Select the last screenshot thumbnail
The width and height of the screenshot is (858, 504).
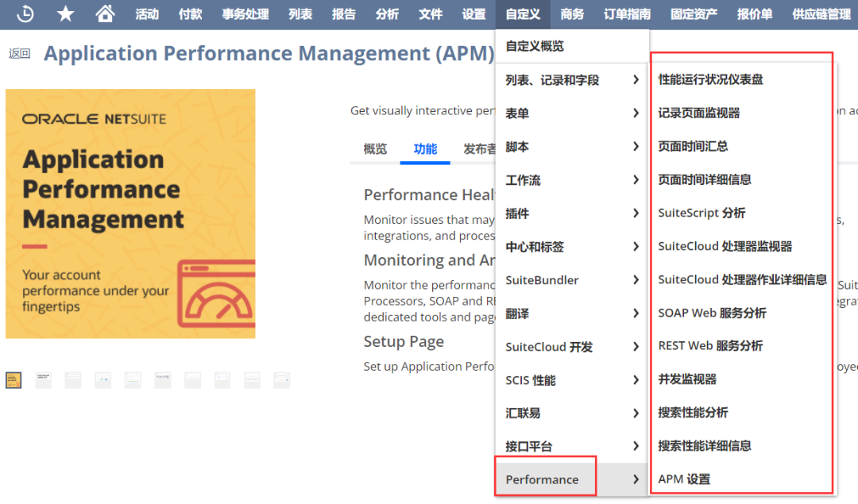coord(281,380)
